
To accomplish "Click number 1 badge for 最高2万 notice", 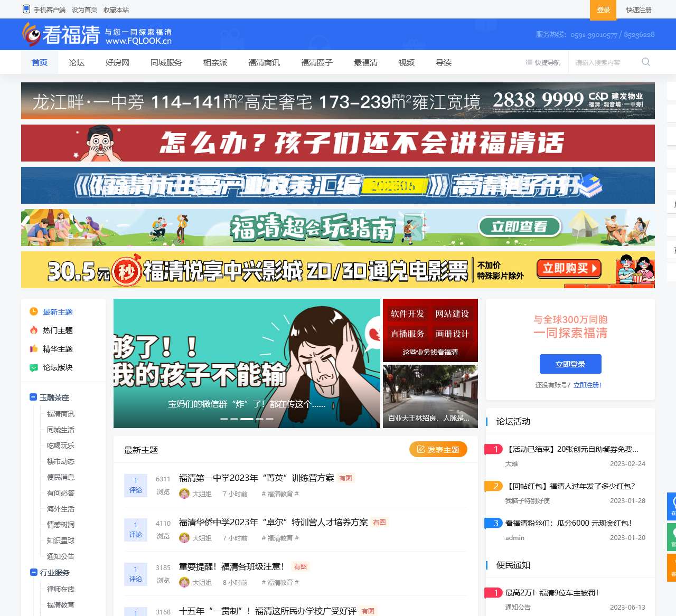I will pyautogui.click(x=494, y=593).
